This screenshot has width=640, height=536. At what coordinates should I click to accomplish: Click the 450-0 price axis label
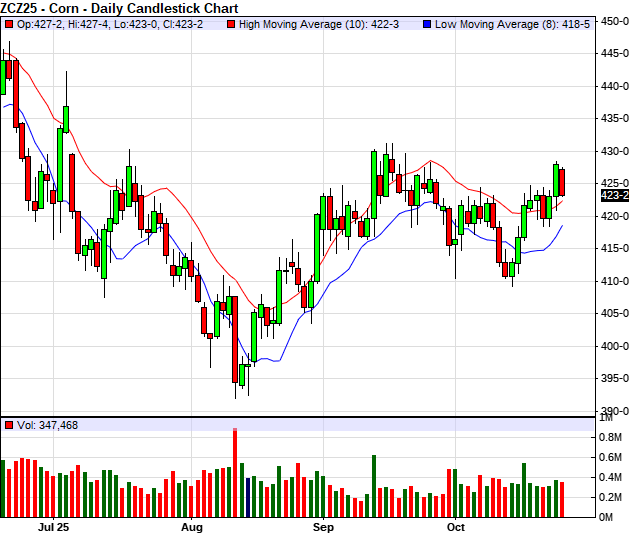coord(616,20)
